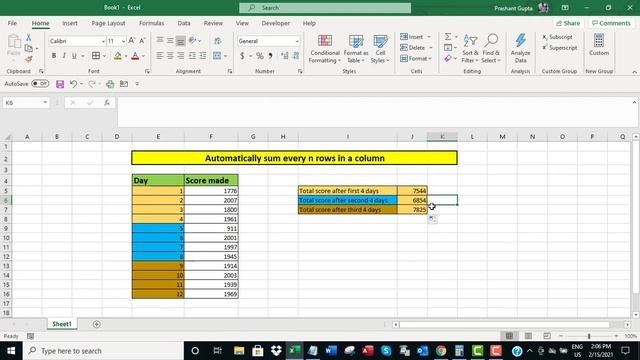The height and width of the screenshot is (360, 640).
Task: Click the AutoSum sigma icon
Action: (x=448, y=37)
